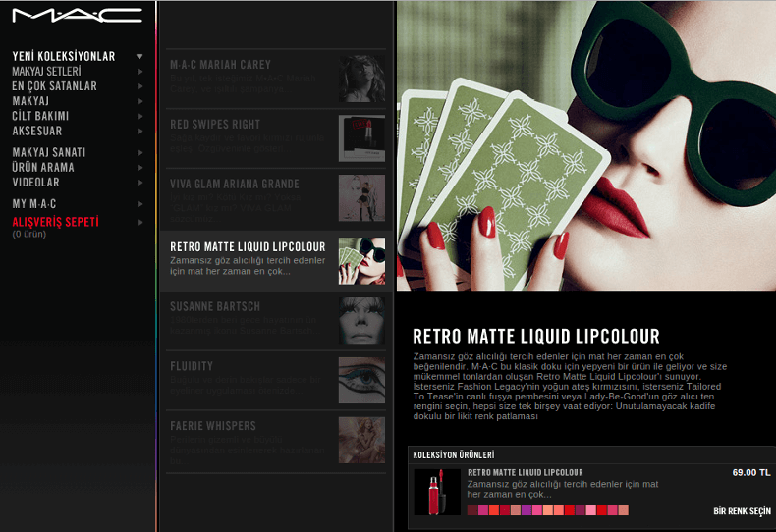Collapse the Yeni Koleksiyonlar arrow
The height and width of the screenshot is (532, 776).
coord(140,57)
